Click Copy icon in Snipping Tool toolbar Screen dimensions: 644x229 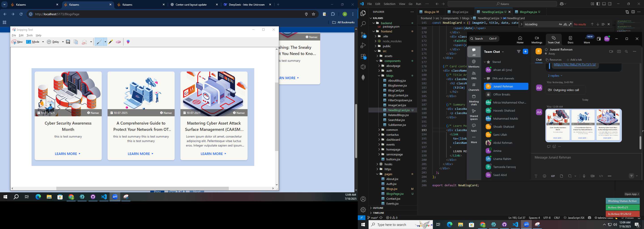[x=76, y=42]
